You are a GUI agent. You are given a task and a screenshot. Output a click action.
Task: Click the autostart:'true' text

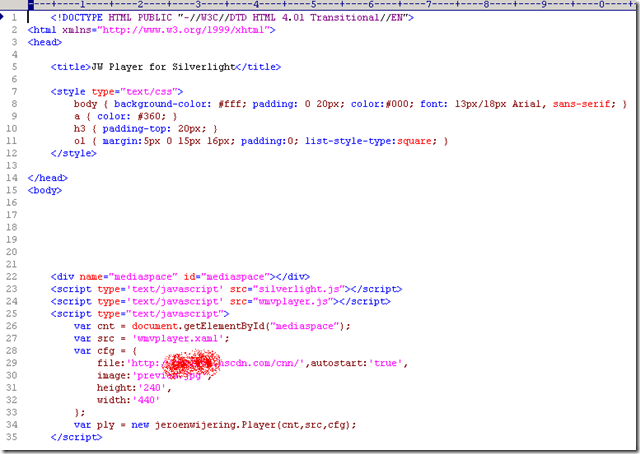tap(356, 363)
